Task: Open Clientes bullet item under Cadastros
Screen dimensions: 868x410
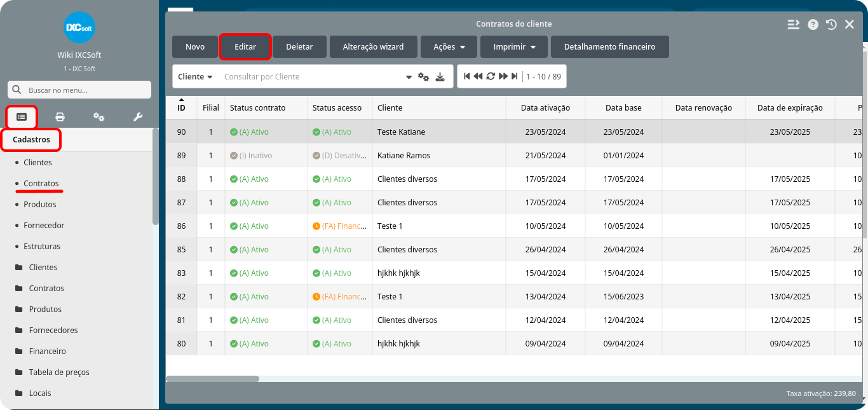Action: coord(37,163)
